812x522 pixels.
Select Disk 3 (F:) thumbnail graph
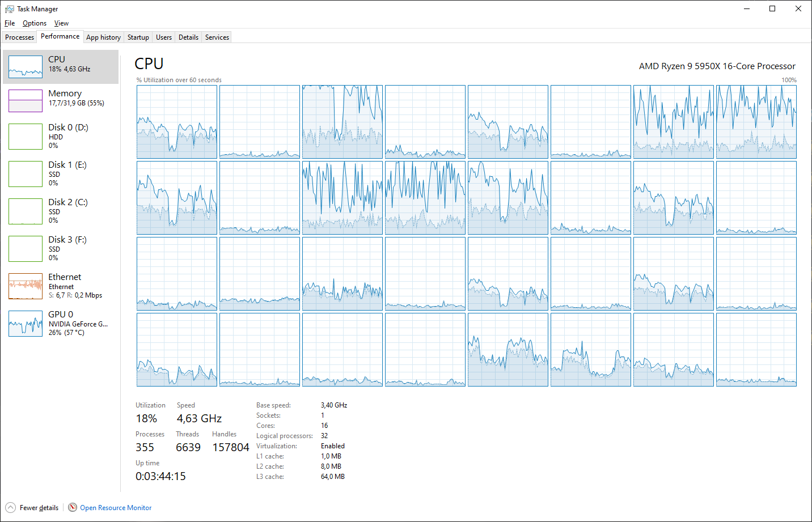coord(26,249)
